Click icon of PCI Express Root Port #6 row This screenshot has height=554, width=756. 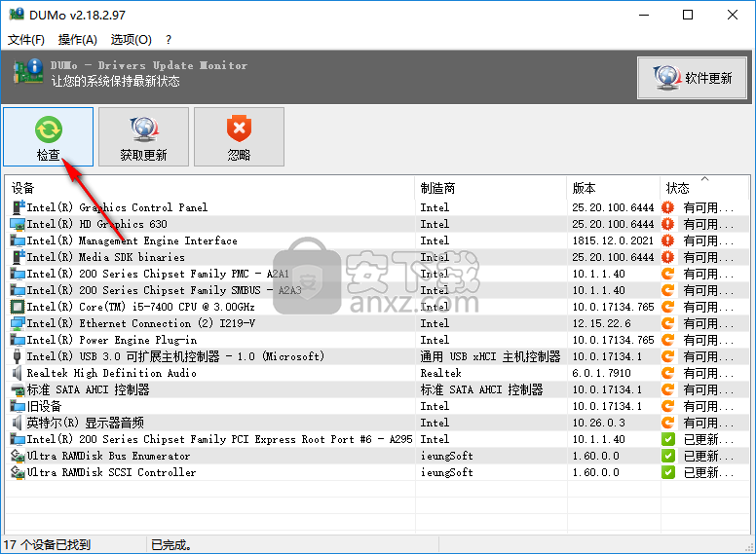point(18,439)
